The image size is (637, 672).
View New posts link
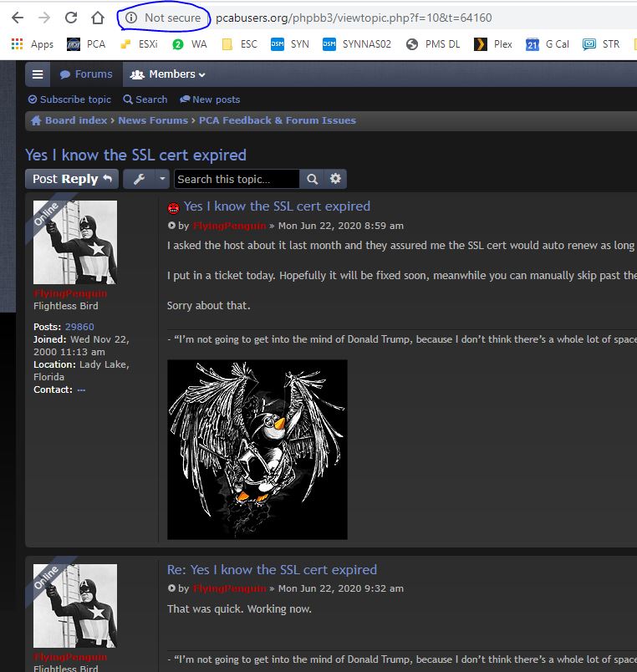tap(210, 99)
